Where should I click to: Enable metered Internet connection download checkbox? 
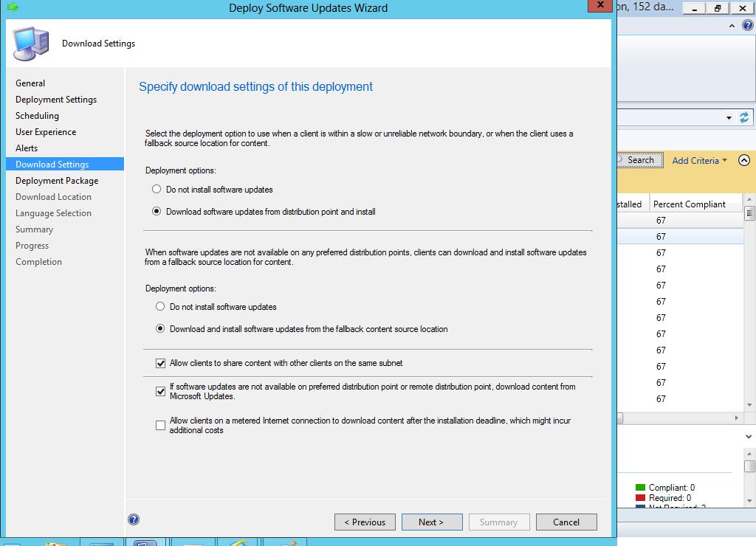coord(160,425)
